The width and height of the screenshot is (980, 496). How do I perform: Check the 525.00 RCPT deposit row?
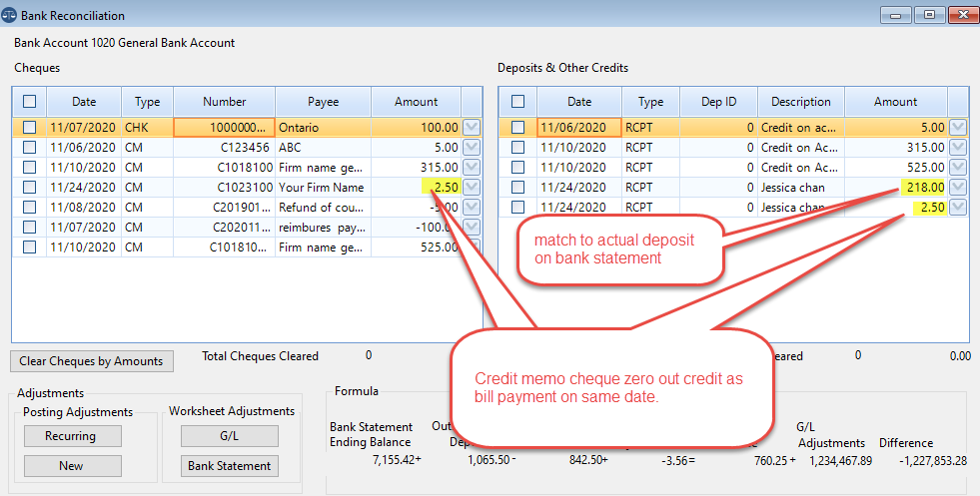click(x=518, y=168)
